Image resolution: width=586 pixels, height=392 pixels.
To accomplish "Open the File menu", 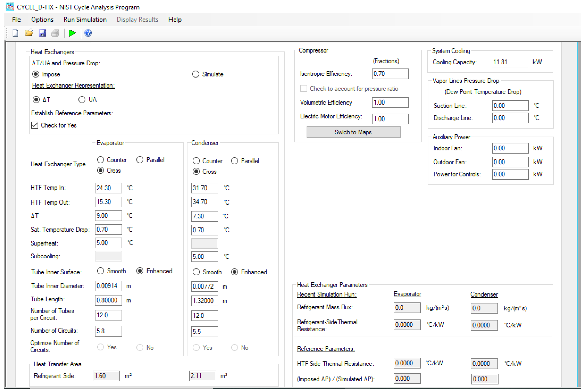I will point(16,19).
